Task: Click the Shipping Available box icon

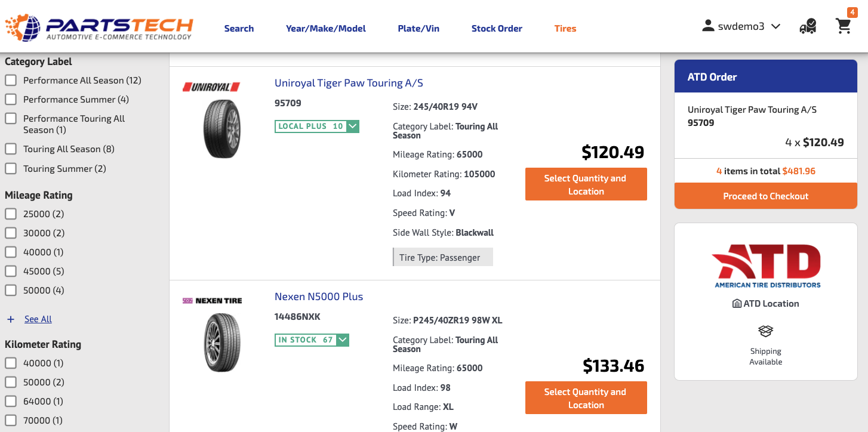Action: click(766, 331)
